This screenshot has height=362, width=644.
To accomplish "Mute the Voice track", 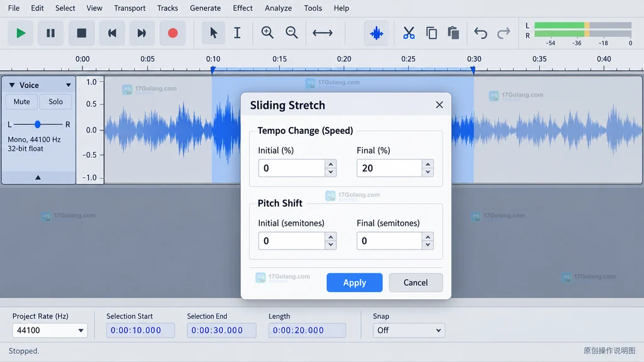I will coord(22,102).
